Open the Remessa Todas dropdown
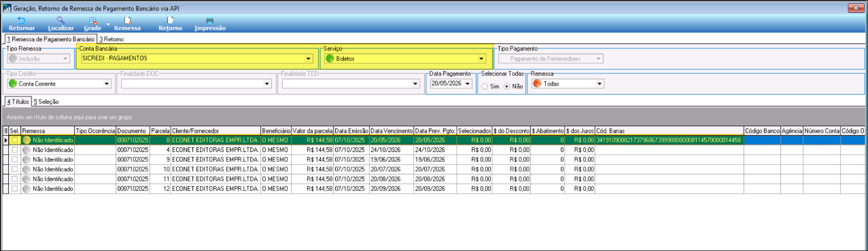Image resolution: width=868 pixels, height=251 pixels. click(x=599, y=84)
